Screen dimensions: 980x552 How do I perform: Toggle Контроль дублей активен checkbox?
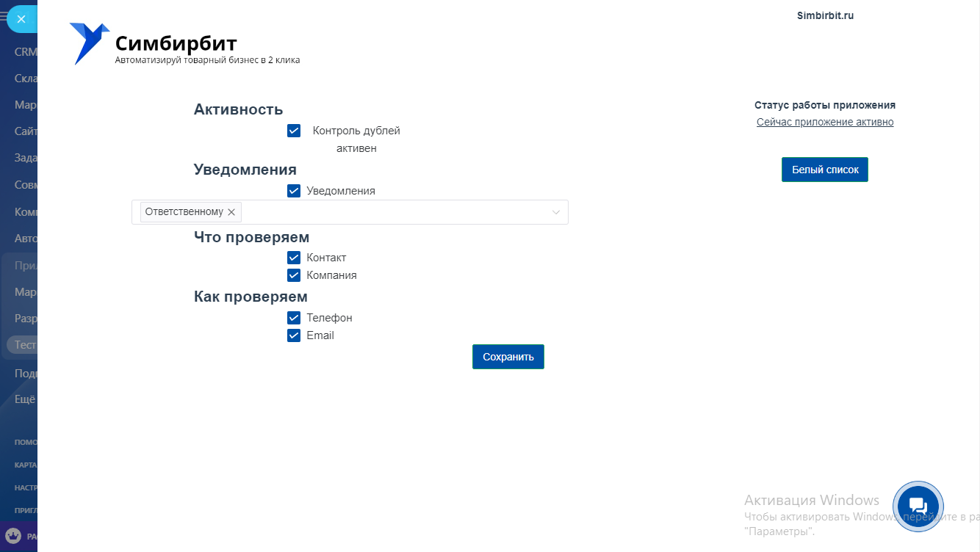[294, 131]
